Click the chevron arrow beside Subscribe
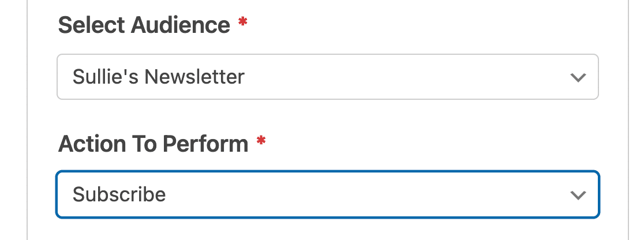644x240 pixels. coord(578,195)
